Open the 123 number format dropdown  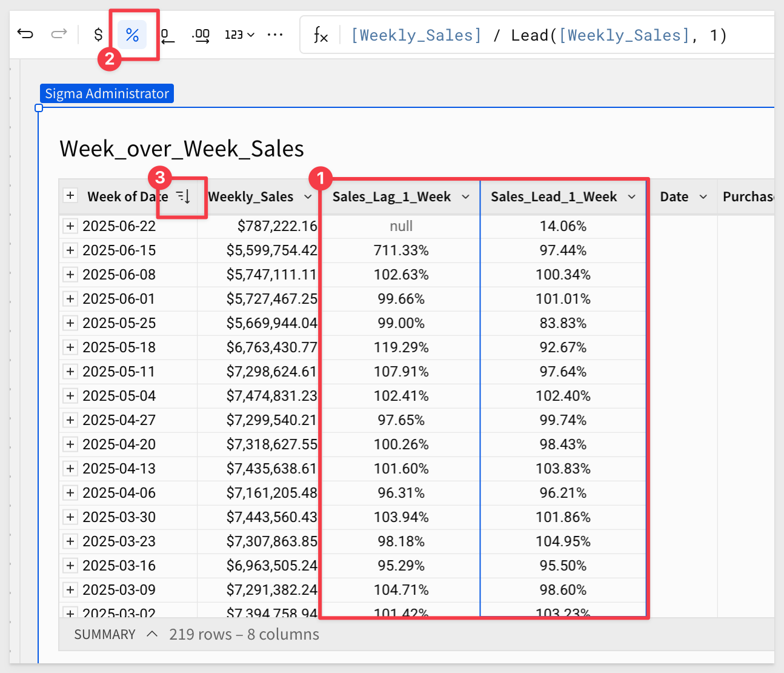click(239, 35)
